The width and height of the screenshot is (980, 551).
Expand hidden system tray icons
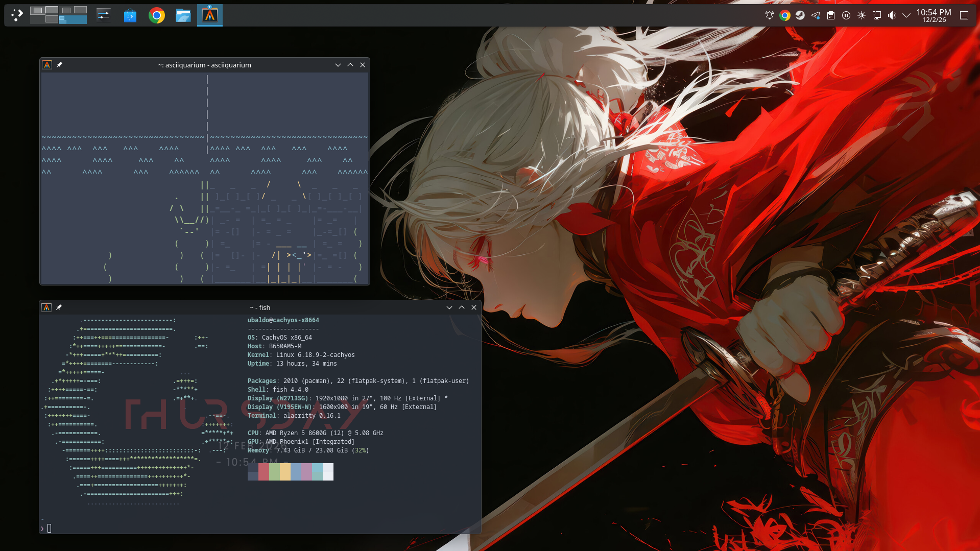pos(906,15)
